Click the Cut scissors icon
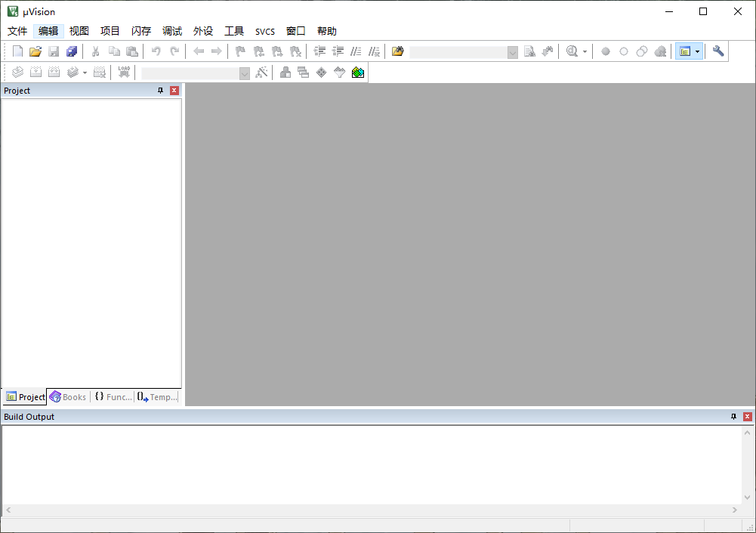Image resolution: width=756 pixels, height=533 pixels. pos(95,51)
